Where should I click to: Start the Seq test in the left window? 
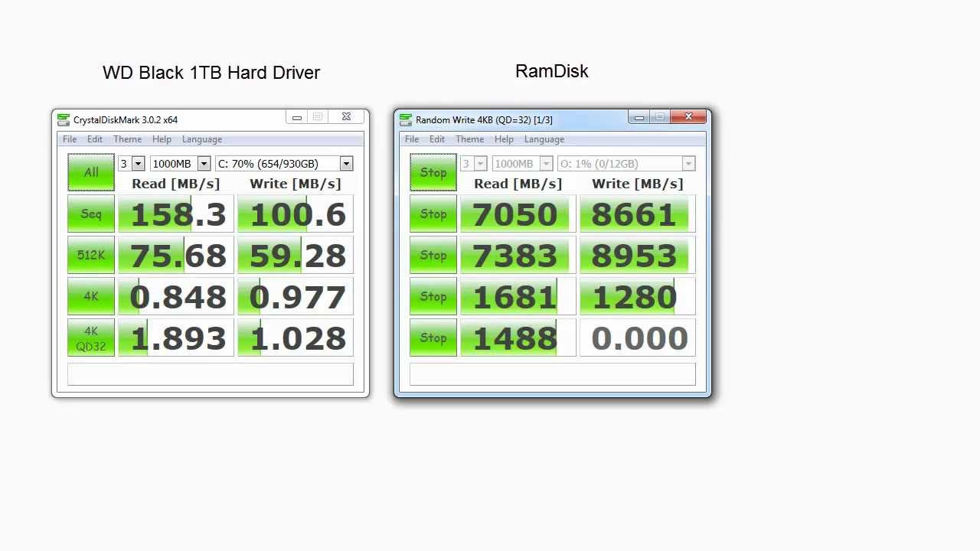91,214
